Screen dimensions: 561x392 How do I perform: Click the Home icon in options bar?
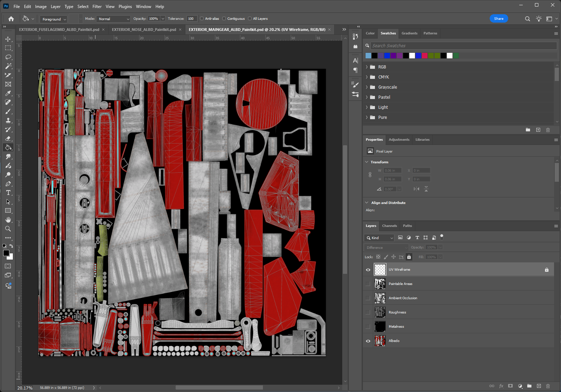click(11, 19)
